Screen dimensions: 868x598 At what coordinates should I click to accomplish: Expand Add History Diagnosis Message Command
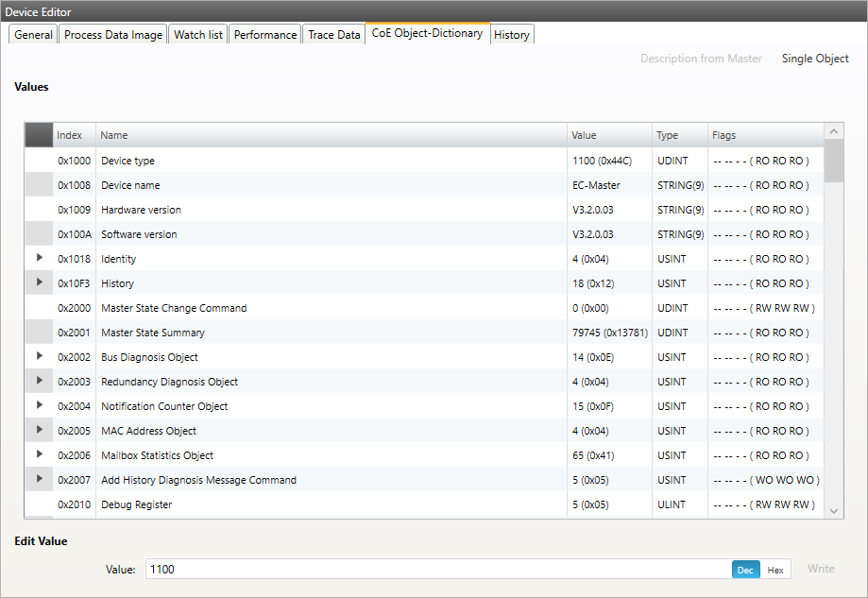pos(40,479)
